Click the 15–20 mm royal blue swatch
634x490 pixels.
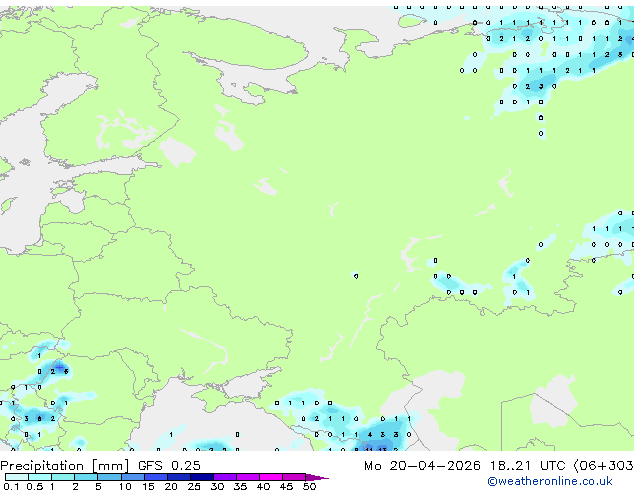click(x=156, y=477)
